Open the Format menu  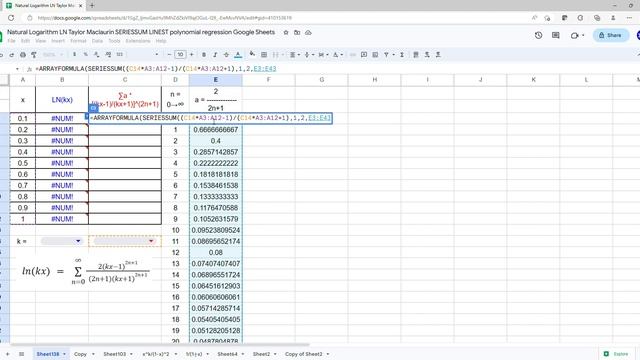click(78, 41)
